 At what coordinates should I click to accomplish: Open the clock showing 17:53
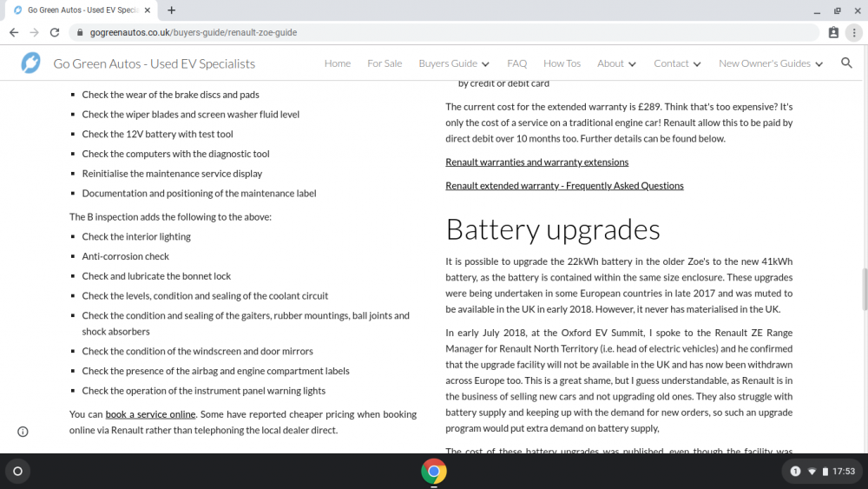844,472
